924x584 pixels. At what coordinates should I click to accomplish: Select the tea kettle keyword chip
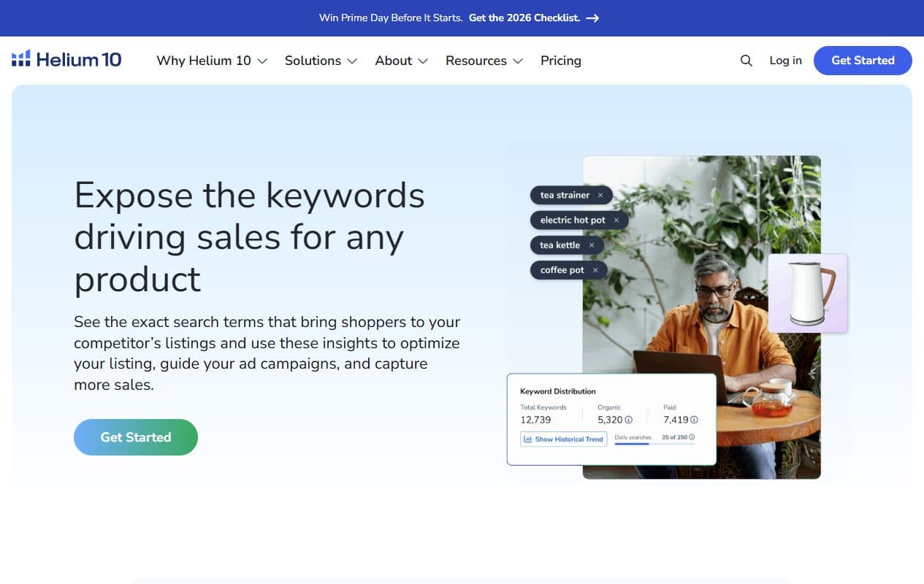point(567,245)
